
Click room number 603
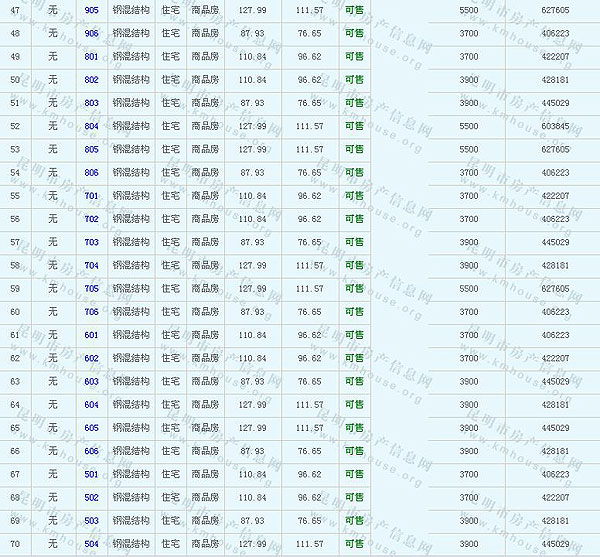92,382
